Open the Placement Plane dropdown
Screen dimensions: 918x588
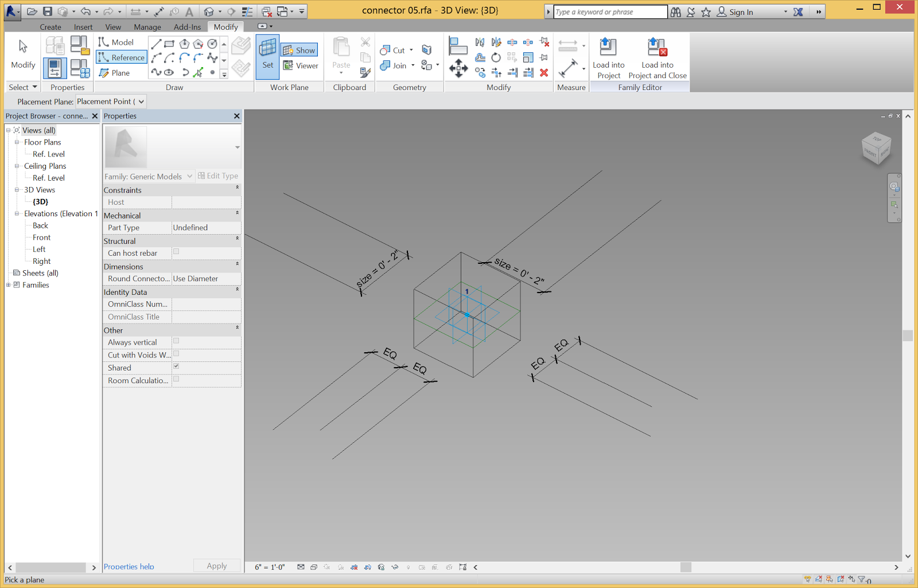[141, 102]
